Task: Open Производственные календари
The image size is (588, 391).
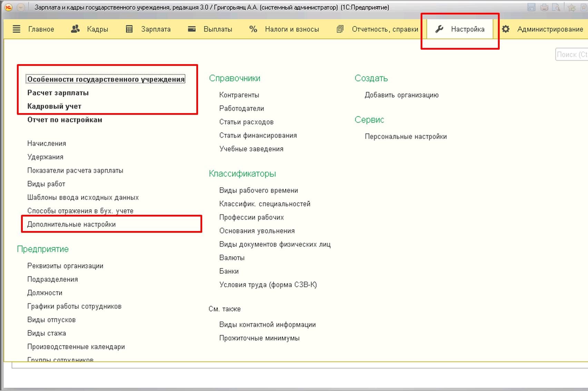Action: tap(76, 347)
